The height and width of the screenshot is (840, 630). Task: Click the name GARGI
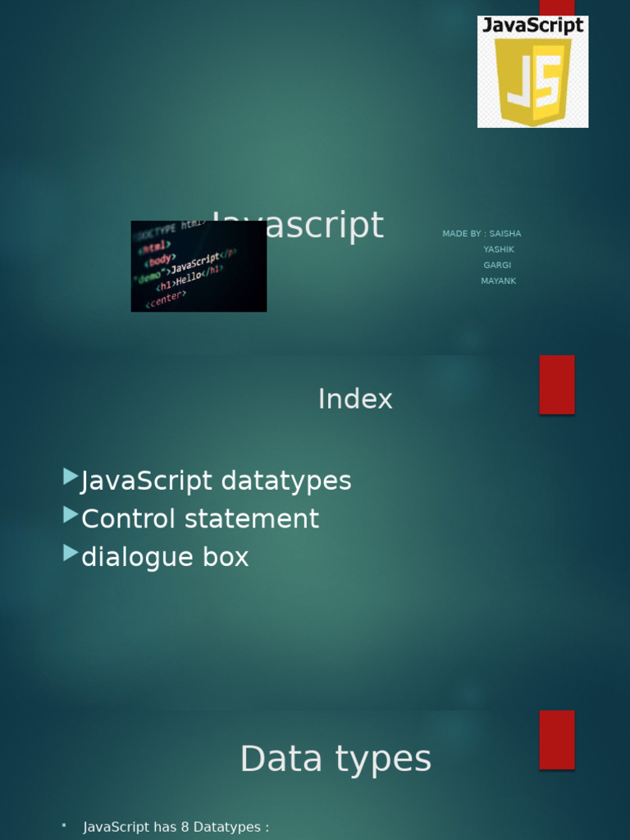click(497, 265)
